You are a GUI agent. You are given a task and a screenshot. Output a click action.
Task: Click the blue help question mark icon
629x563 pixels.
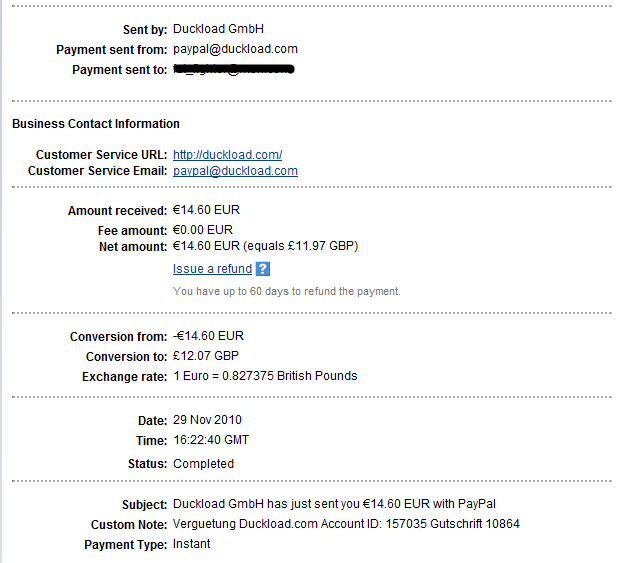(263, 269)
